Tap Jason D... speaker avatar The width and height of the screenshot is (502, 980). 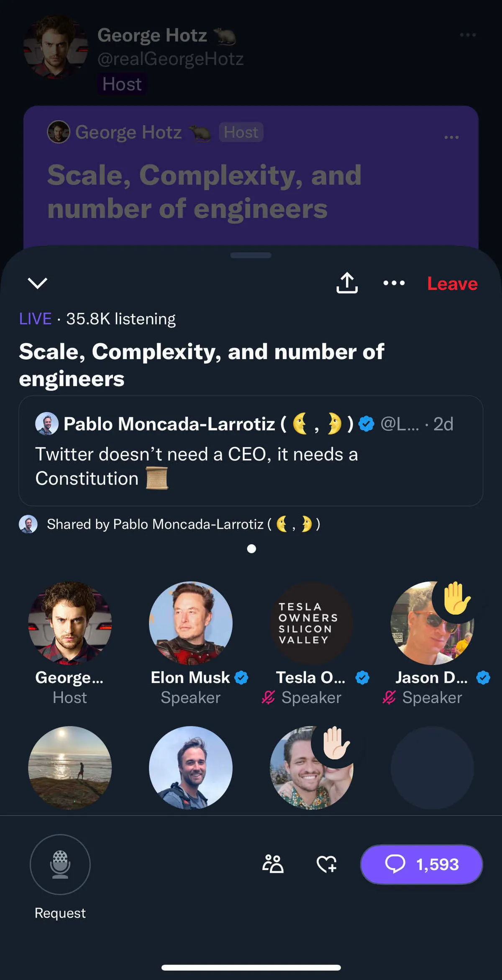click(432, 622)
